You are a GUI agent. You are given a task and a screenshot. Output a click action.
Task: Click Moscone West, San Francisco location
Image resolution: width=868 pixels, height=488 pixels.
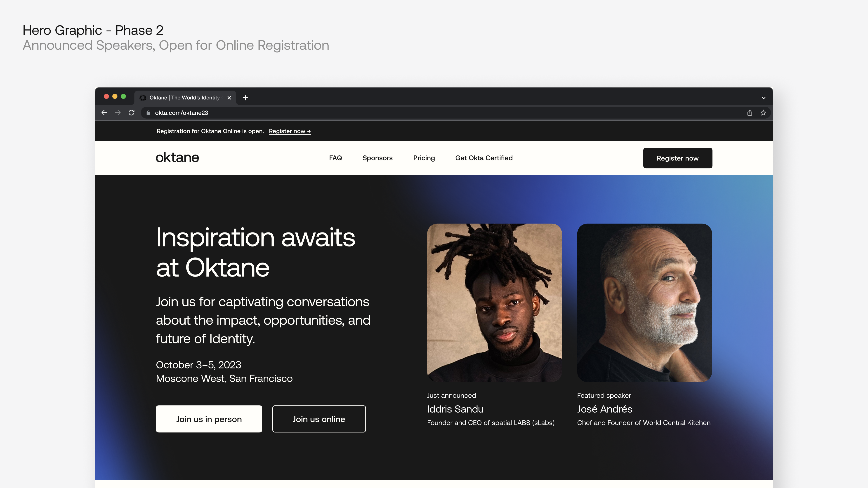pyautogui.click(x=224, y=379)
